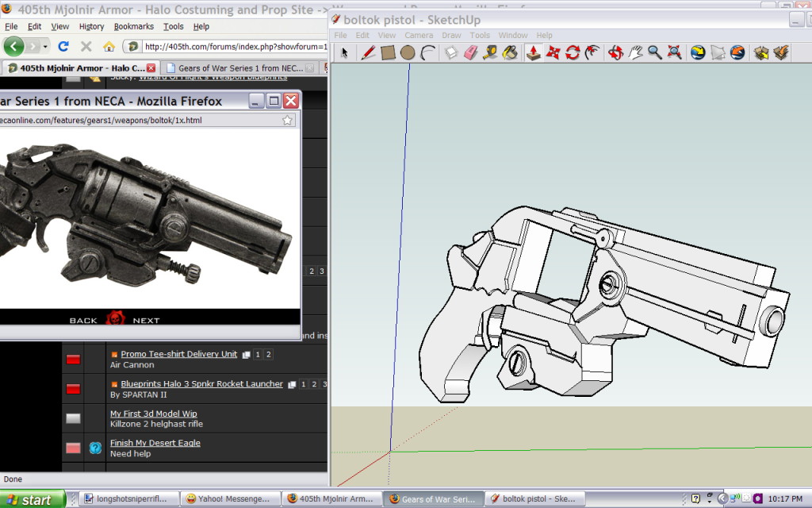Click the Place Model globe icon

(737, 52)
